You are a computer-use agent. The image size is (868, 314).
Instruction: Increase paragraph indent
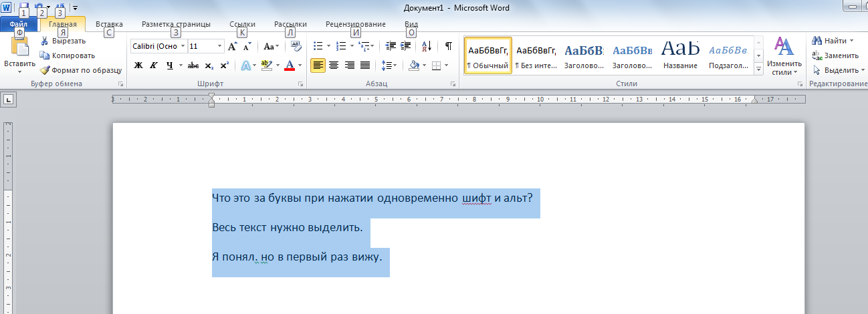[407, 46]
